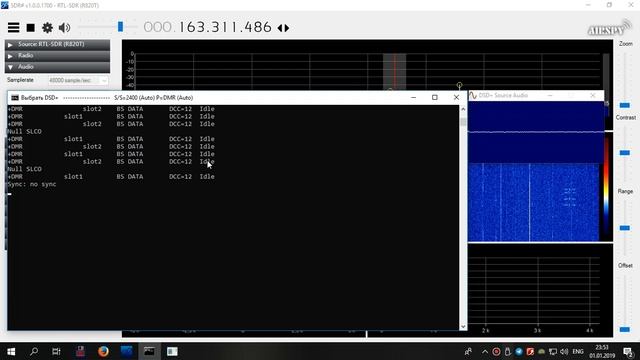This screenshot has height=360, width=640.
Task: Open the People icon in taskbar
Action: (468, 351)
